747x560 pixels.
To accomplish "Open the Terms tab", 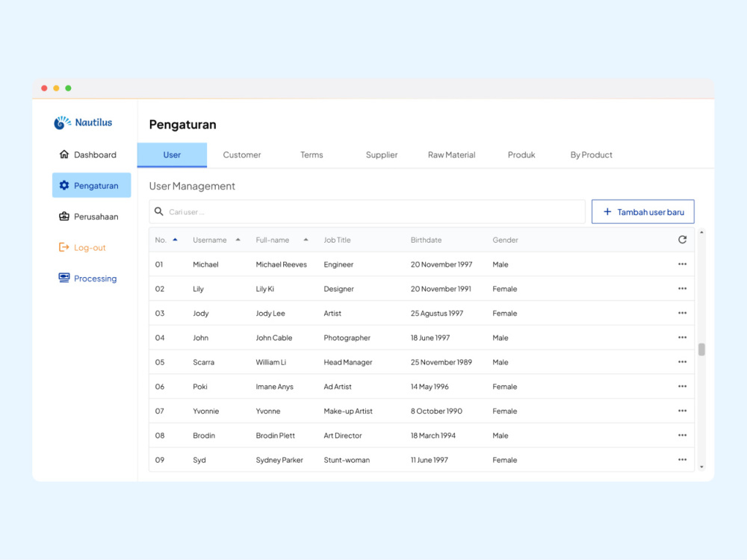I will click(x=311, y=155).
